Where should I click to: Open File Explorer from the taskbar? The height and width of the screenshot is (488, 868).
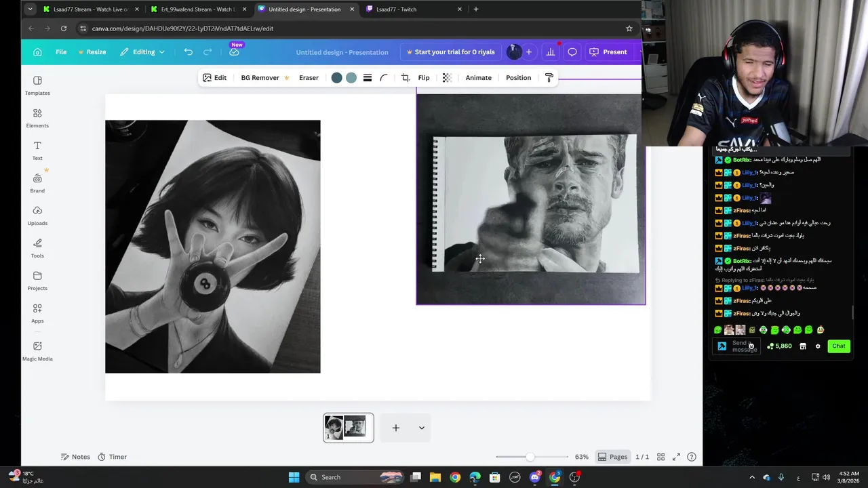[435, 477]
